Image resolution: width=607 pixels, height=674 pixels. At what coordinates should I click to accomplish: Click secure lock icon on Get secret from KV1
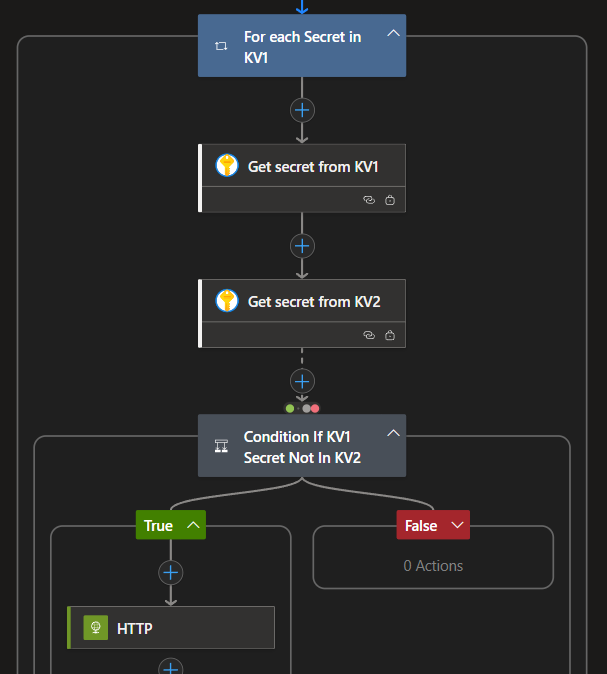point(389,200)
